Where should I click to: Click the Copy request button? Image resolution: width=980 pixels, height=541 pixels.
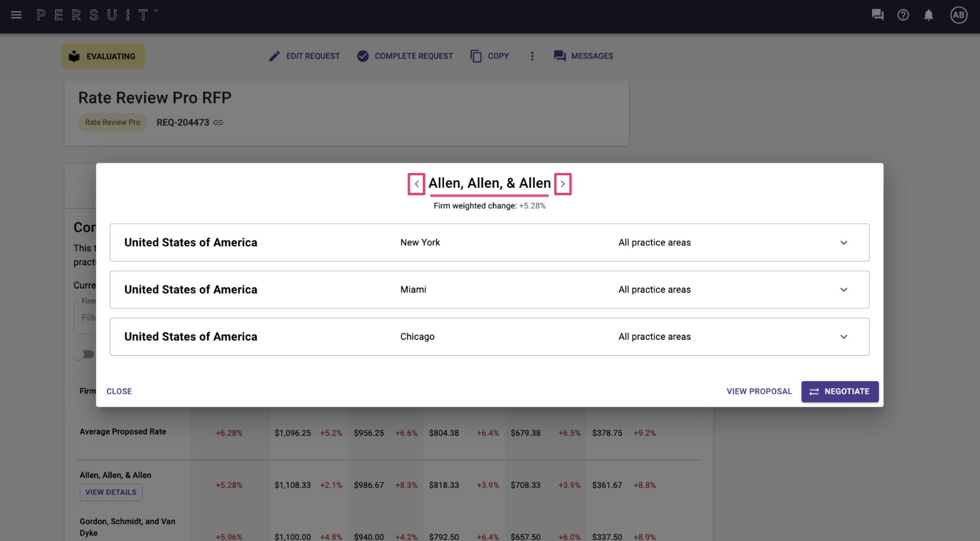pos(489,56)
